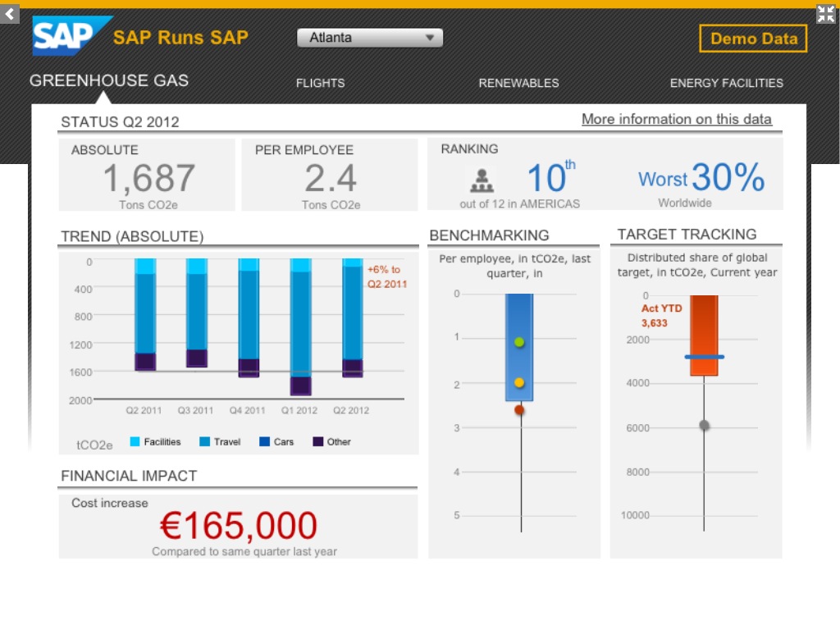Click the collapse fullscreen icon
The image size is (840, 630).
[825, 14]
